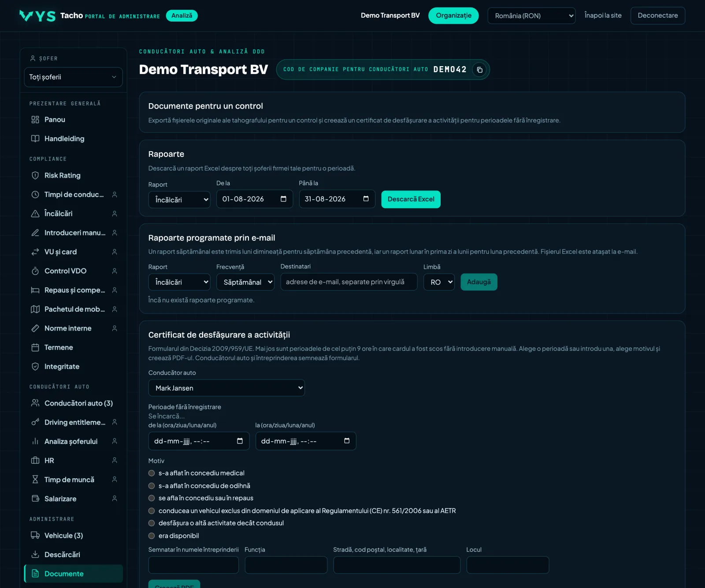Open calendar picker in De la date field
The image size is (705, 588).
[283, 199]
